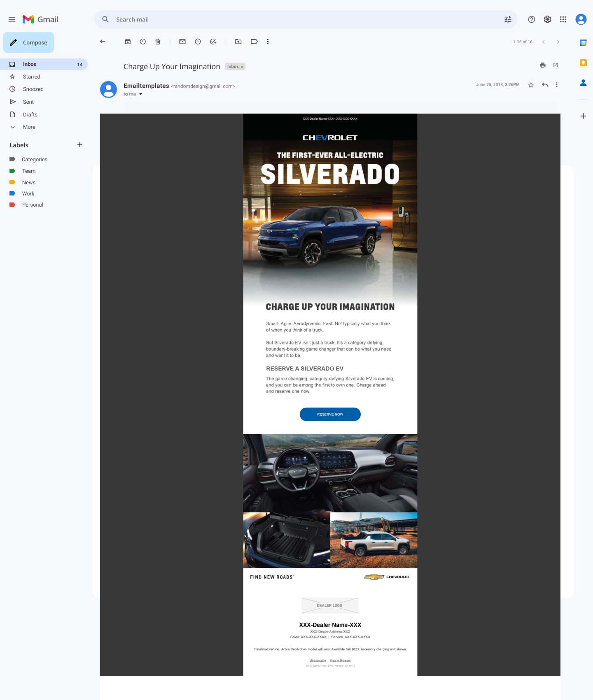This screenshot has width=593, height=700.
Task: Click the sender avatar of Emailtemplates
Action: pos(109,89)
